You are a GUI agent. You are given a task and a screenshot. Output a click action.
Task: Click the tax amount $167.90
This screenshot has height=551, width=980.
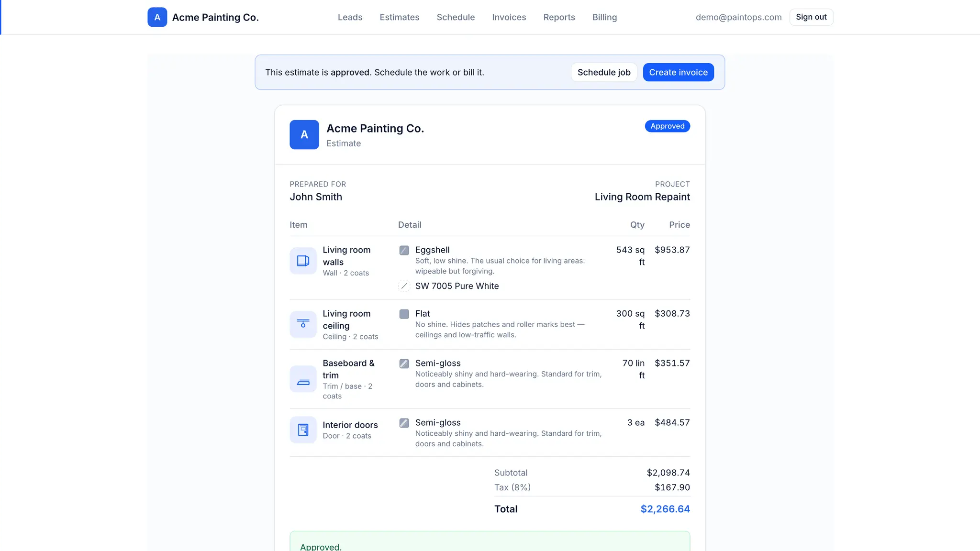point(672,487)
